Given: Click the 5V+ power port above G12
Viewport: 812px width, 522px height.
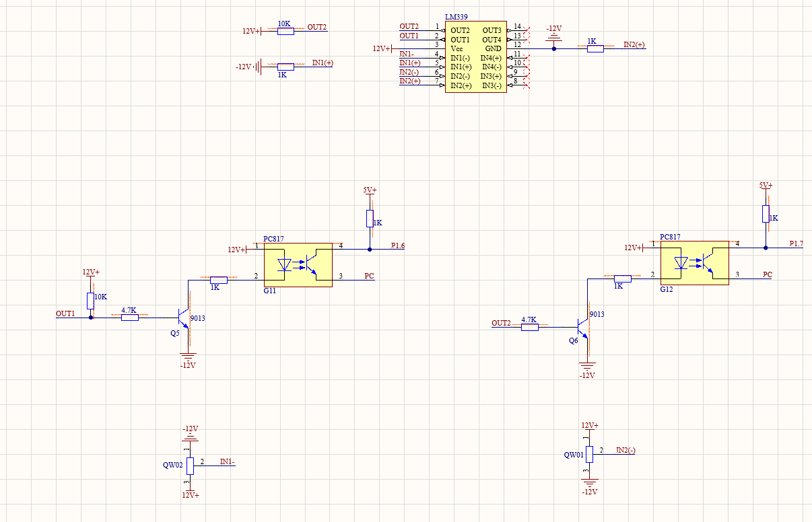Looking at the screenshot, I should coord(766,186).
